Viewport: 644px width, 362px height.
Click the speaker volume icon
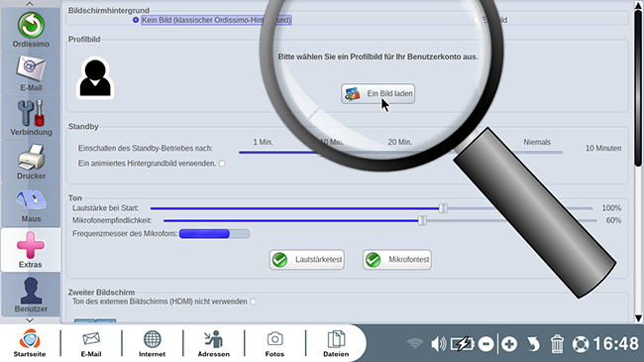(x=438, y=344)
